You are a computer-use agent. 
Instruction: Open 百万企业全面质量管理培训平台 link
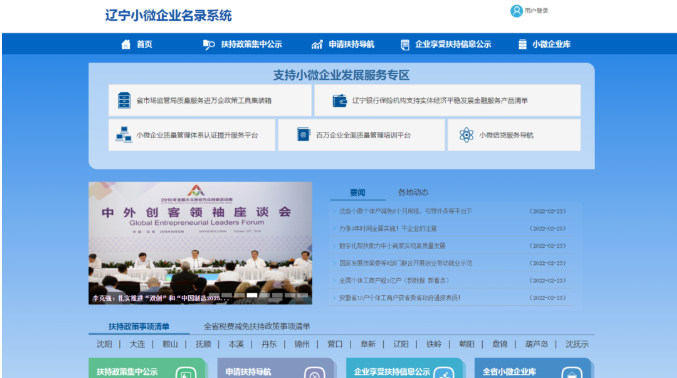(363, 135)
